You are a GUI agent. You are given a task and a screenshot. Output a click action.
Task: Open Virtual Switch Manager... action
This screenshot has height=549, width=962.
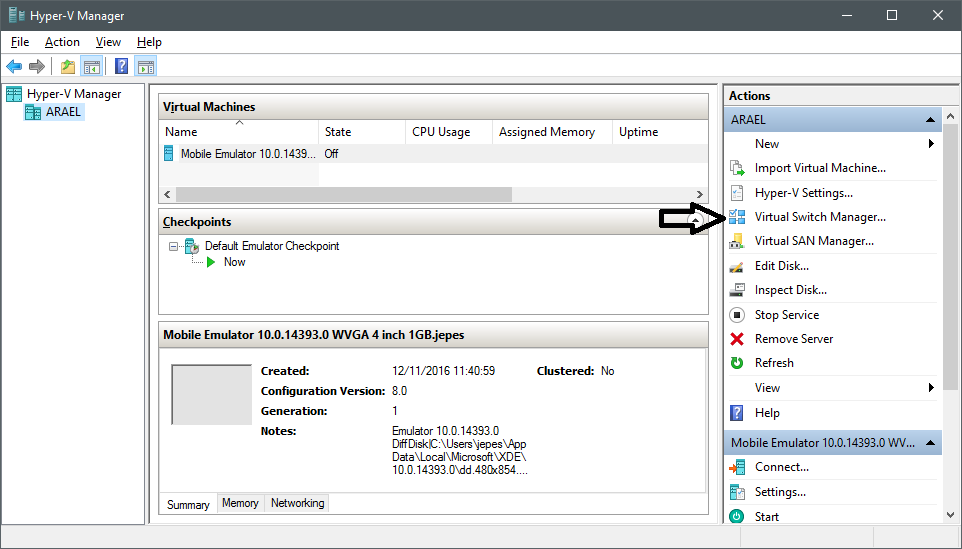coord(820,217)
